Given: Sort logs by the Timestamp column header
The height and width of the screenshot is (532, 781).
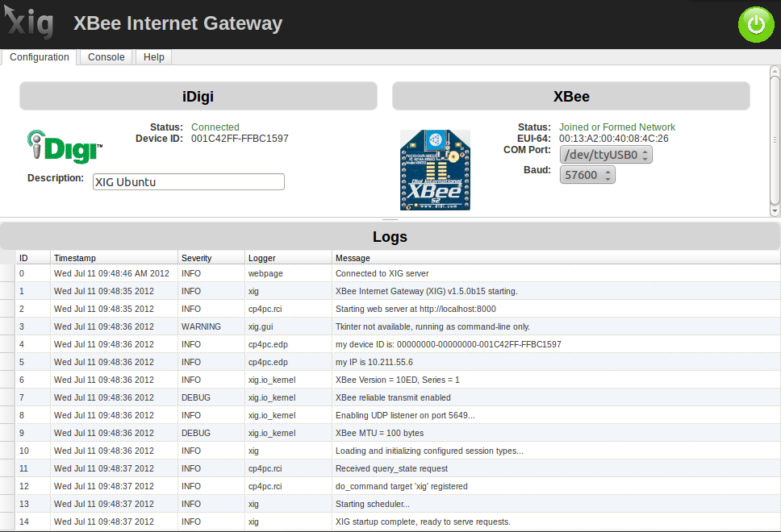Looking at the screenshot, I should click(114, 258).
